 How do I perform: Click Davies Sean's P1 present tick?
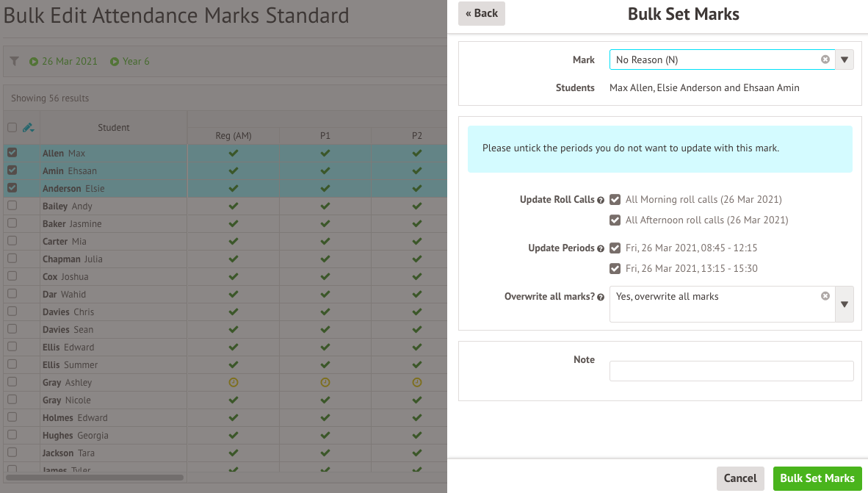325,330
